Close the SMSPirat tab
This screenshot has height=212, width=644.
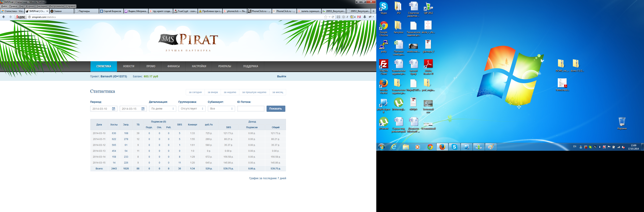[47, 11]
